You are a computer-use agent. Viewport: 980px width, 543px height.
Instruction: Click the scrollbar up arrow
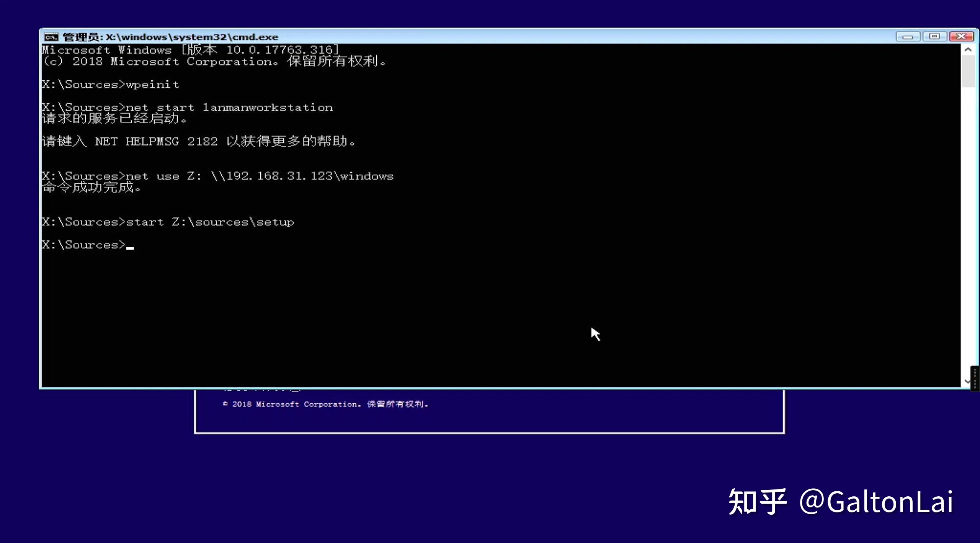click(x=968, y=49)
